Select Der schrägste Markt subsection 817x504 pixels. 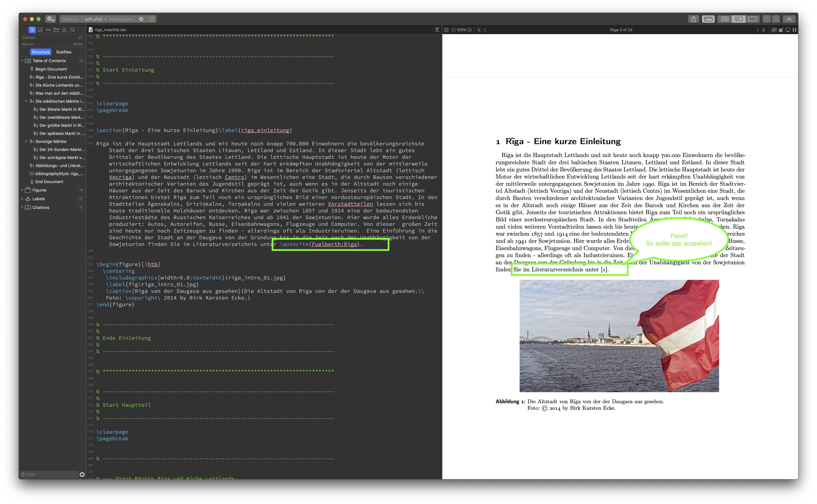(59, 158)
